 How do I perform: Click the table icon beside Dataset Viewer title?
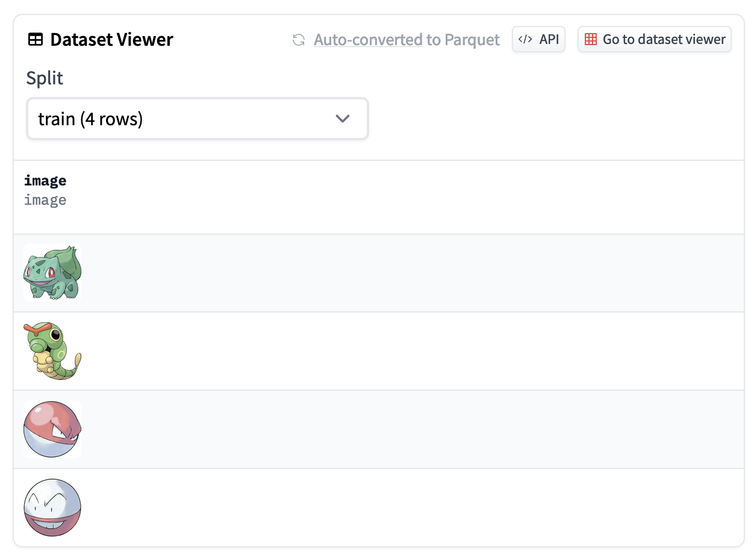[x=36, y=40]
